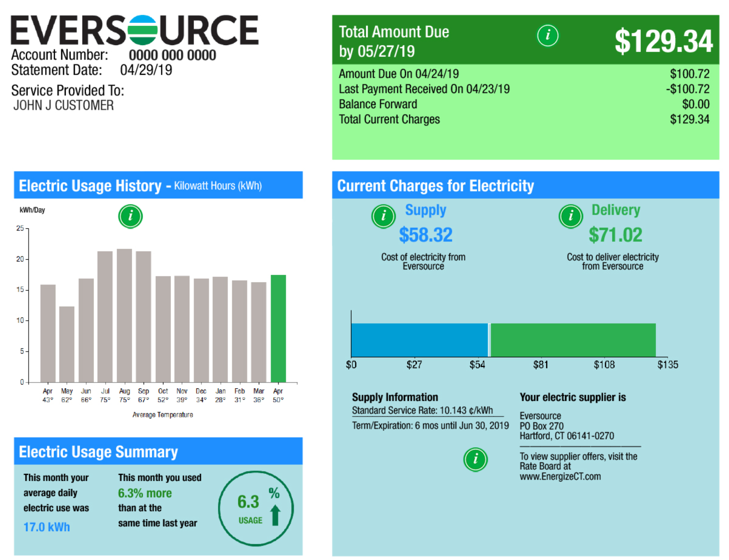Click the Electric Usage Summary header
Viewport: 729px width, 560px height.
click(158, 451)
